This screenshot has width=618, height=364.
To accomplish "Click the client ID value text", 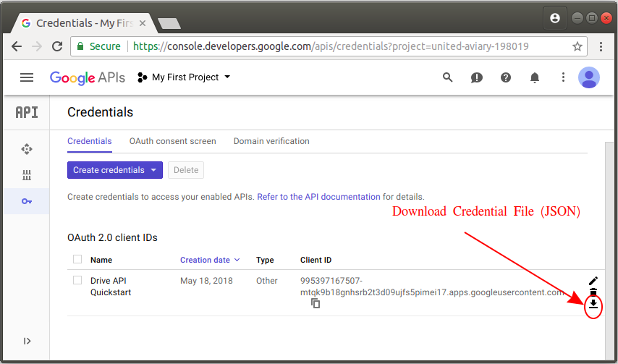I will [x=432, y=287].
